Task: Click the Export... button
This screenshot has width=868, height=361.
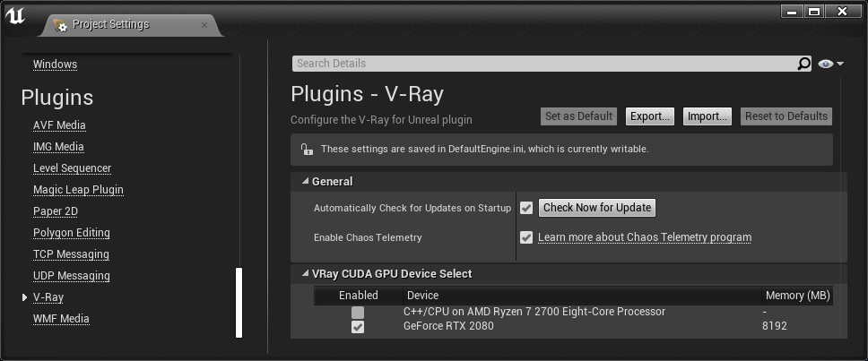Action: 650,116
